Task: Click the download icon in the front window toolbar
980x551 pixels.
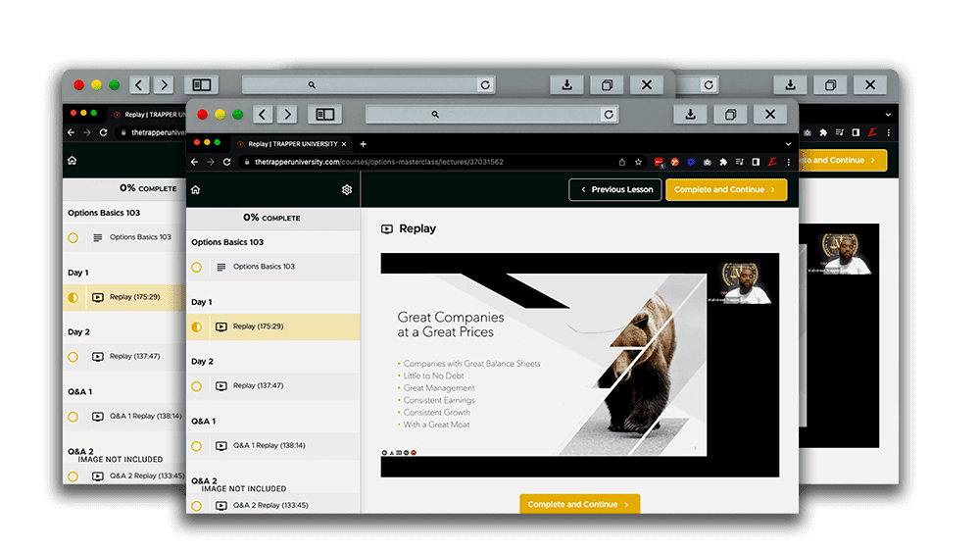Action: click(691, 115)
